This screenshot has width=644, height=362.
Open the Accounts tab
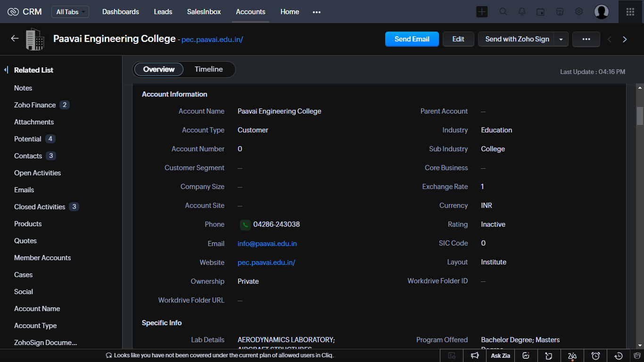(251, 12)
